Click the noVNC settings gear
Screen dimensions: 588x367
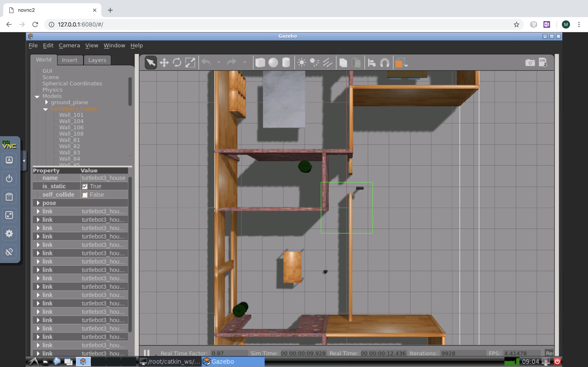(9, 233)
